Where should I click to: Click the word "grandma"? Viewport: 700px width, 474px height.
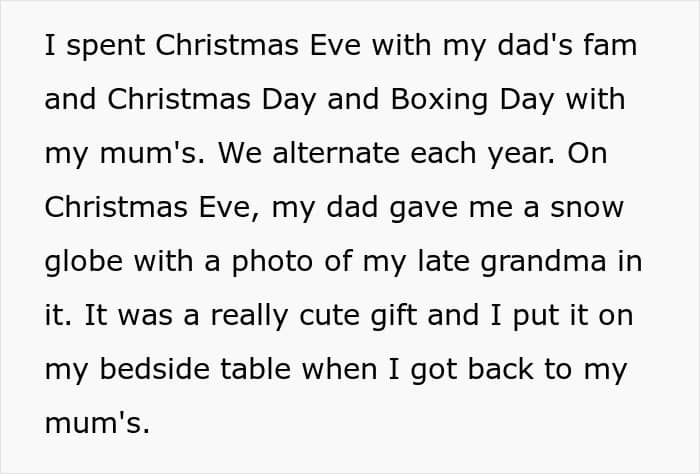[549, 262]
